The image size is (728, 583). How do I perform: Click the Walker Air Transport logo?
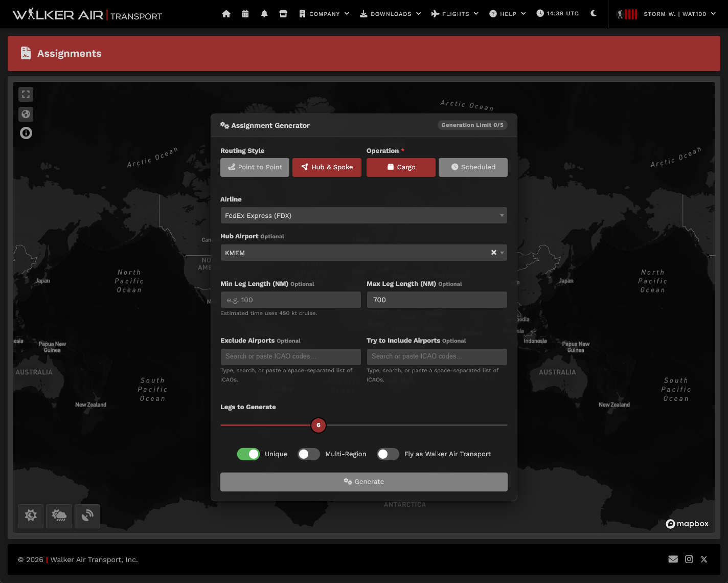(x=87, y=14)
